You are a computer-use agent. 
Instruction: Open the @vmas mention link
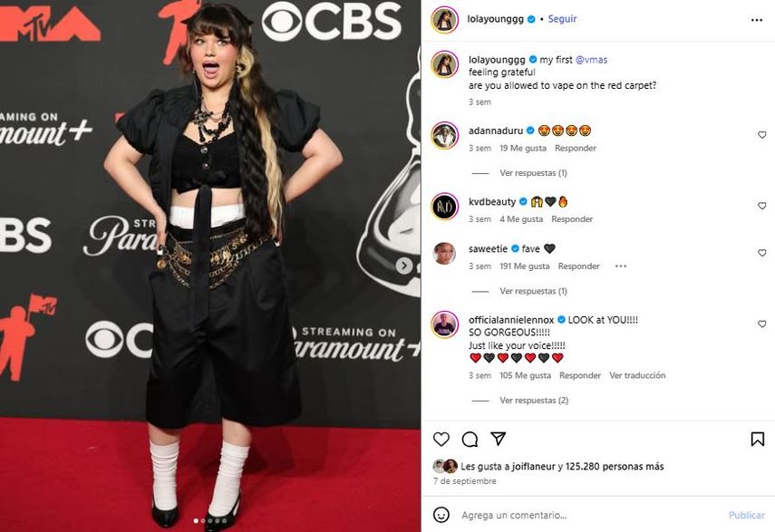tap(590, 60)
